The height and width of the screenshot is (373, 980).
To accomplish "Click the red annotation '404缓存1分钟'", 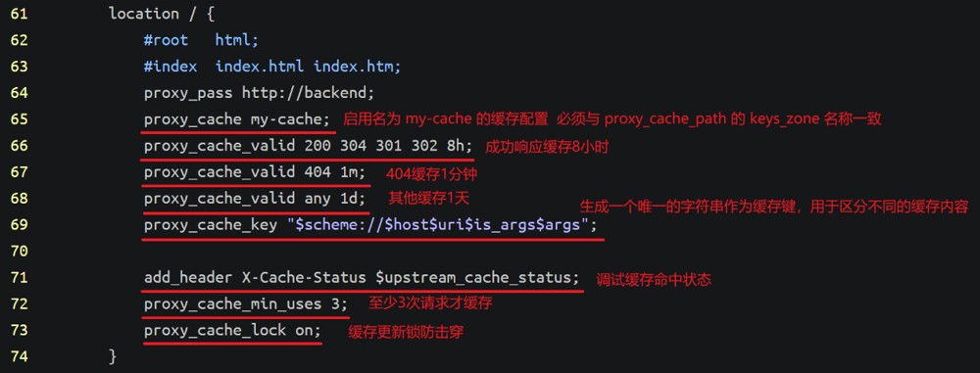I will tap(426, 173).
